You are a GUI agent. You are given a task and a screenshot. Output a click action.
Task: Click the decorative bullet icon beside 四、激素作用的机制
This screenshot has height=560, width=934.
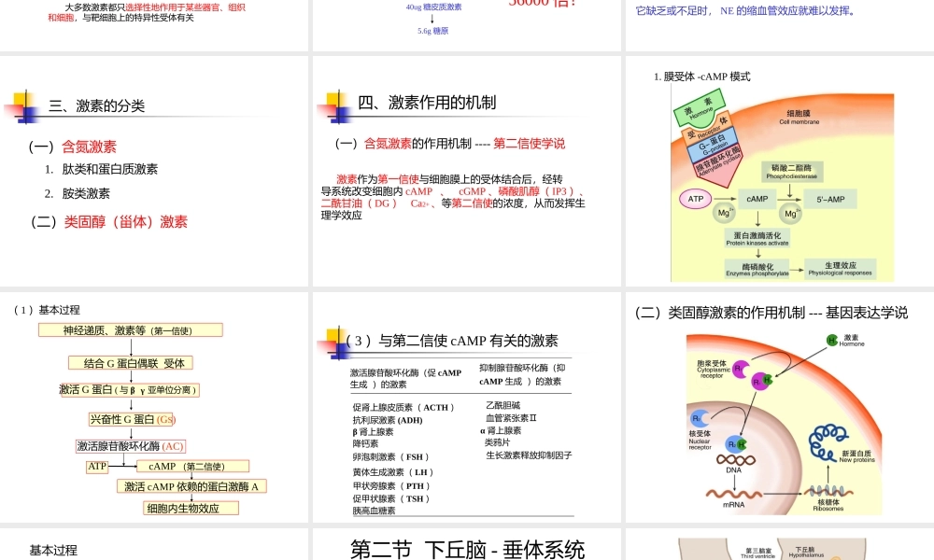[x=334, y=104]
